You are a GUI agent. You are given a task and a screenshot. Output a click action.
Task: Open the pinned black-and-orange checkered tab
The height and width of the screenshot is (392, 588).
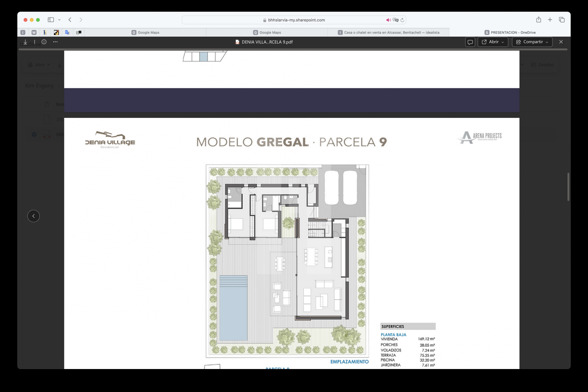point(56,32)
